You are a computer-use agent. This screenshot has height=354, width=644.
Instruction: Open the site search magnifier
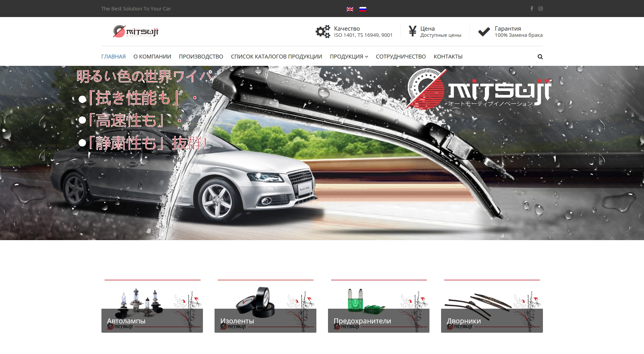(540, 57)
